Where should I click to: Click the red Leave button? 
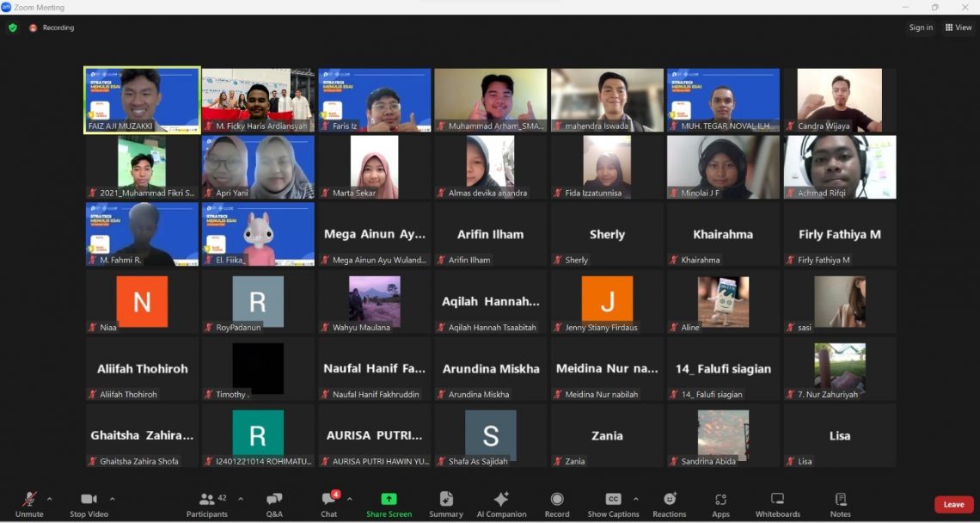pyautogui.click(x=953, y=504)
